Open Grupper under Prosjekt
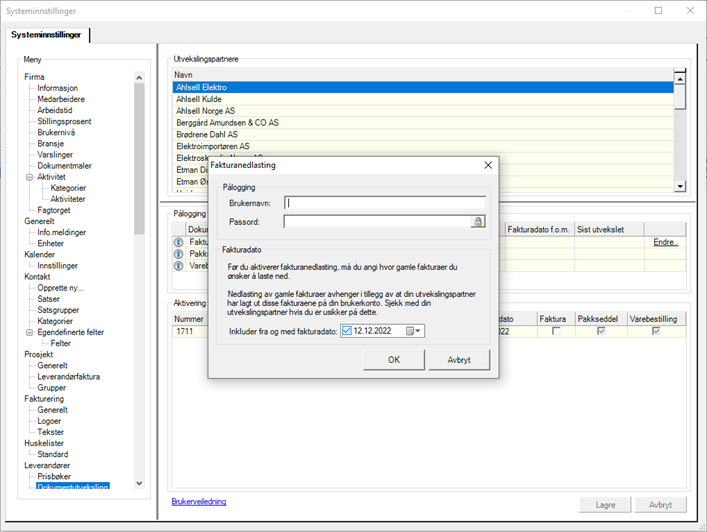Image resolution: width=707 pixels, height=532 pixels. tap(51, 388)
